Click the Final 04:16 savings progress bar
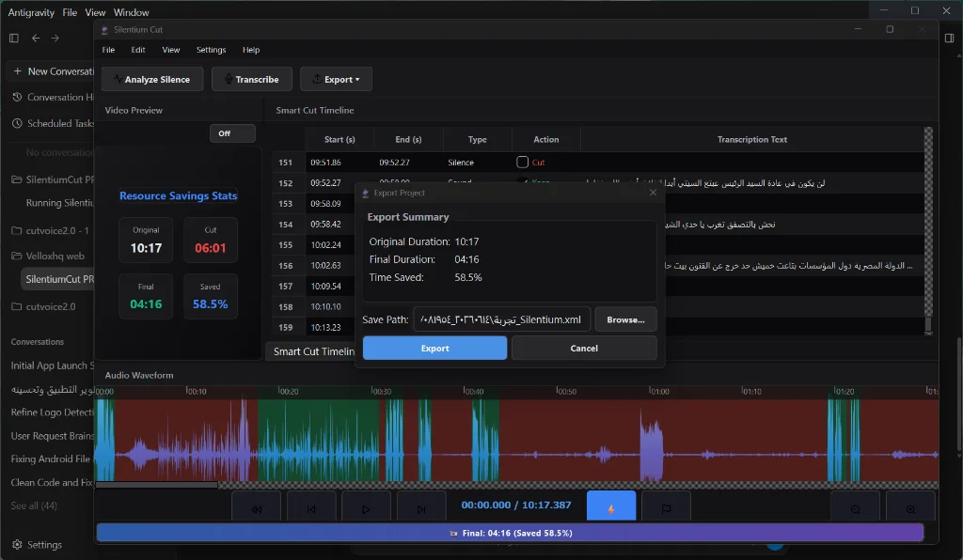The width and height of the screenshot is (963, 560). tap(510, 533)
